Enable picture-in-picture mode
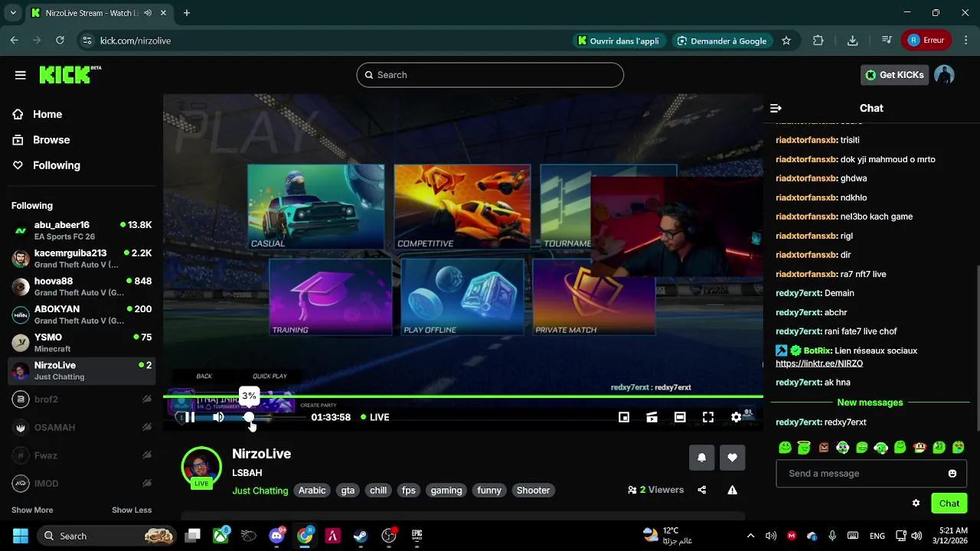The image size is (980, 551). click(624, 417)
